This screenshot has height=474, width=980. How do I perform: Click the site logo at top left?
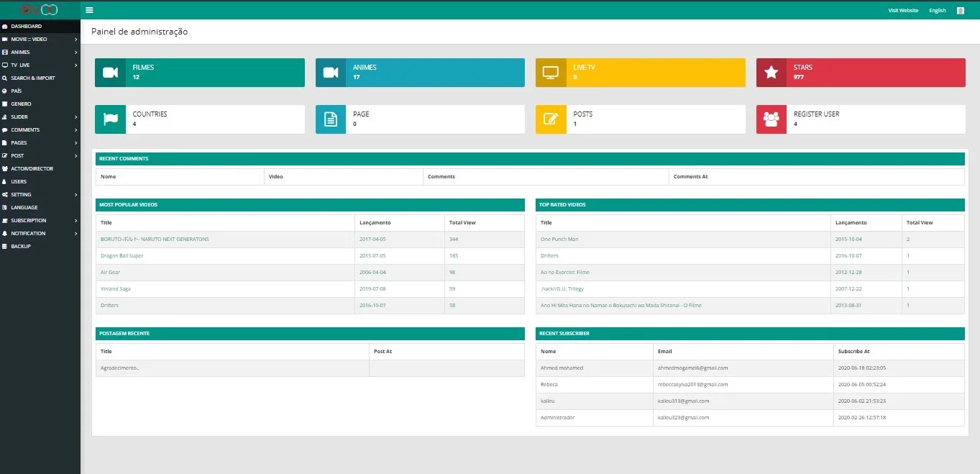[x=40, y=10]
